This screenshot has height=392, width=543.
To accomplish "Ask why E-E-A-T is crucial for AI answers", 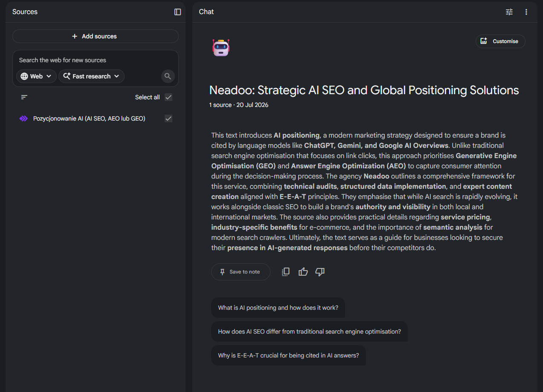I will coord(288,355).
